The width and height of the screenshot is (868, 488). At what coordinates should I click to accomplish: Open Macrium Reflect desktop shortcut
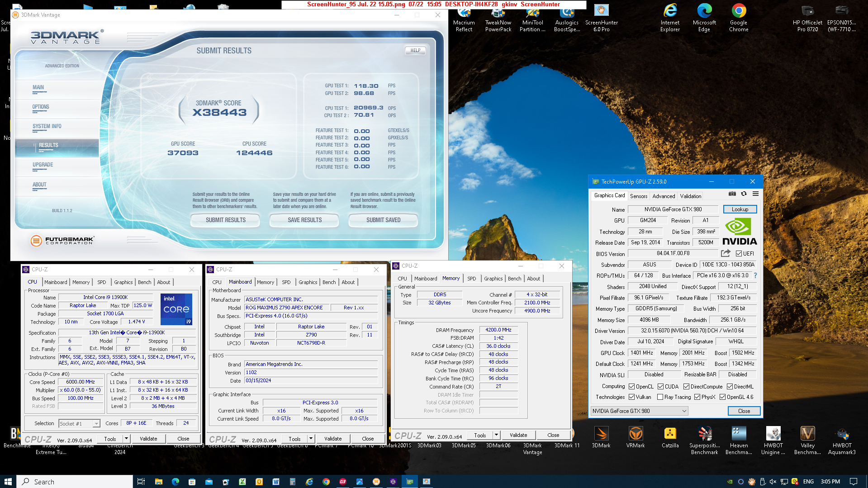[x=464, y=18]
